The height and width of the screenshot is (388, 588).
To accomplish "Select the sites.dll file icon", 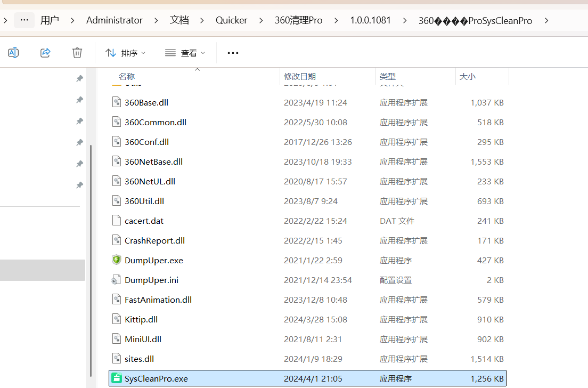I will 117,358.
